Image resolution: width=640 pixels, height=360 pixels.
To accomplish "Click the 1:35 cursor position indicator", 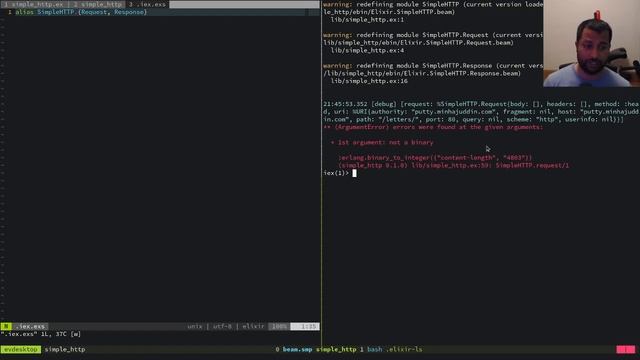I will 305,327.
